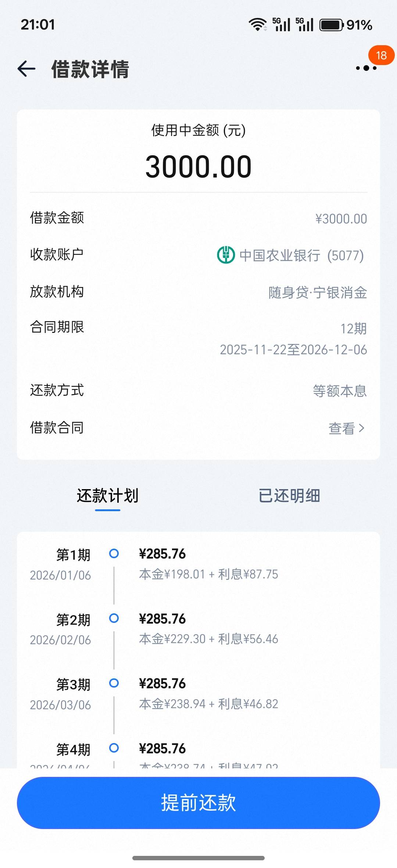The height and width of the screenshot is (868, 397).
Task: Select the 第3期 timeline circle marker
Action: (114, 683)
